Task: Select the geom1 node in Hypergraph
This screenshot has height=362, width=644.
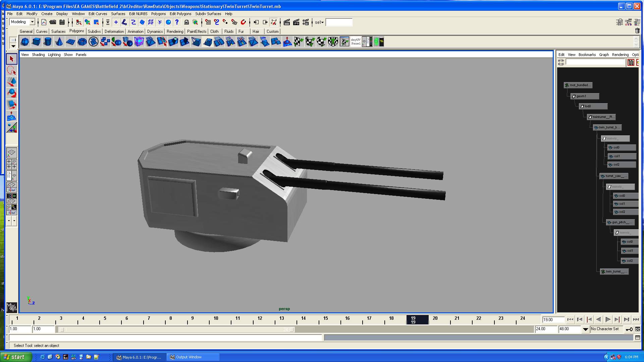Action: [585, 96]
